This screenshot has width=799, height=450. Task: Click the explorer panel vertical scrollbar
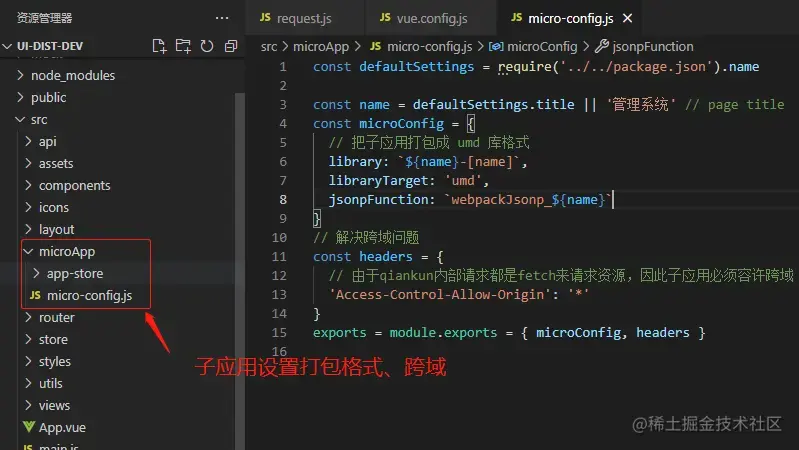[239, 270]
